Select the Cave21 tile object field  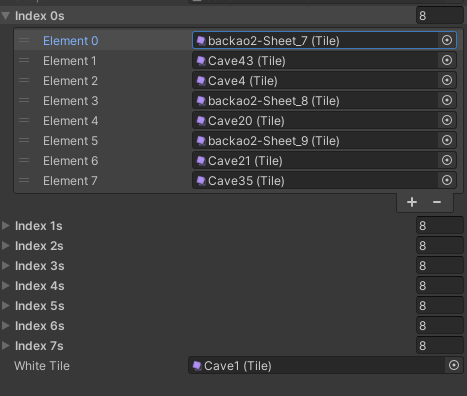point(315,160)
